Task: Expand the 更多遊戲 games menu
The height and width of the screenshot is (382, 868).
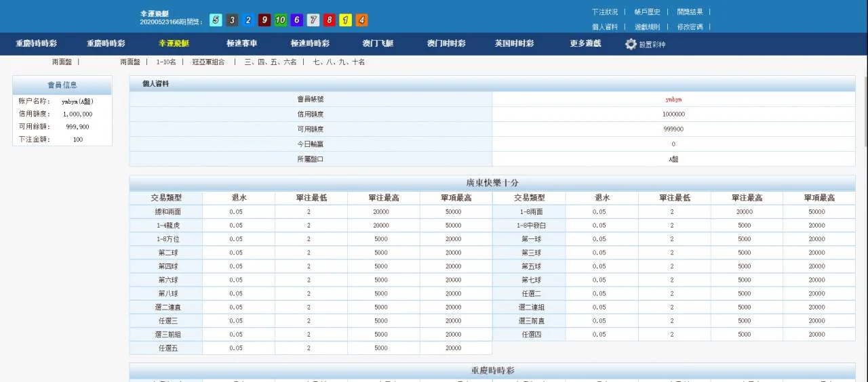Action: [585, 43]
